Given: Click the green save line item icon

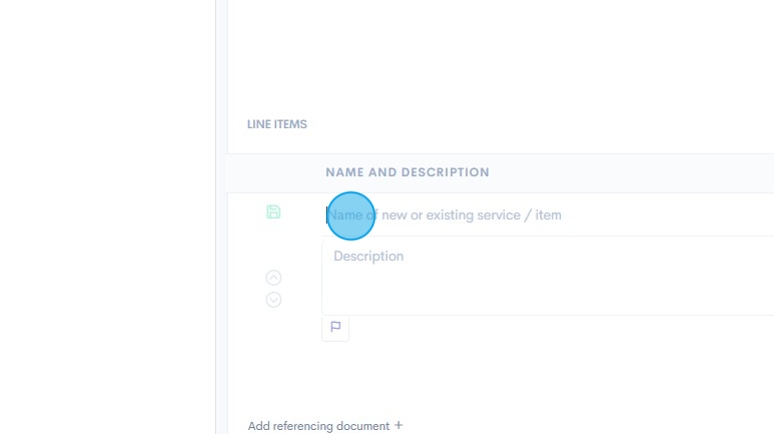Looking at the screenshot, I should [x=273, y=212].
